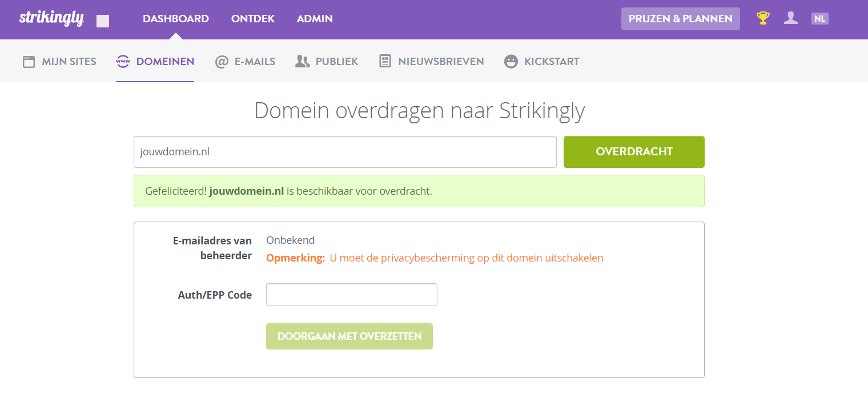Go to the Kickstart tab

[x=542, y=62]
